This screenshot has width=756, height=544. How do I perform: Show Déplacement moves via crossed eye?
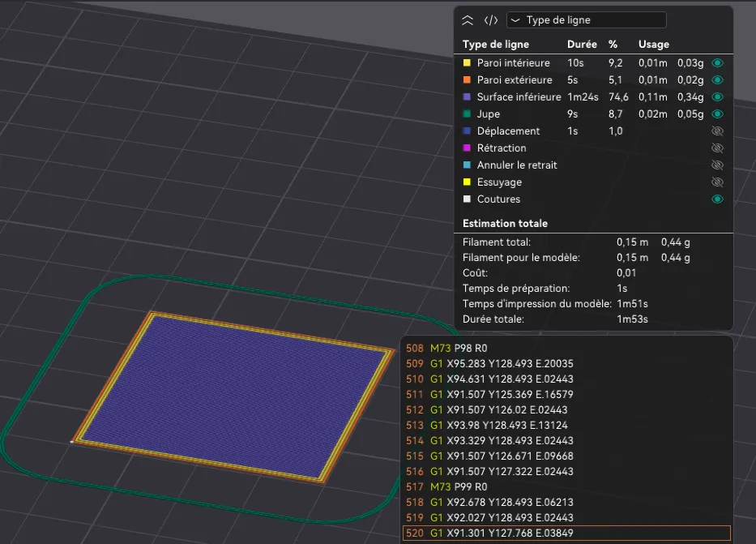click(x=717, y=131)
